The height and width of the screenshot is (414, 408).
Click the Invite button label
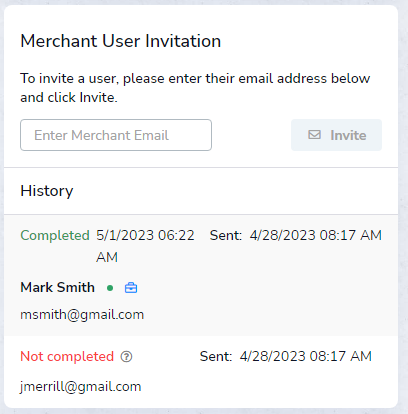pyautogui.click(x=348, y=135)
